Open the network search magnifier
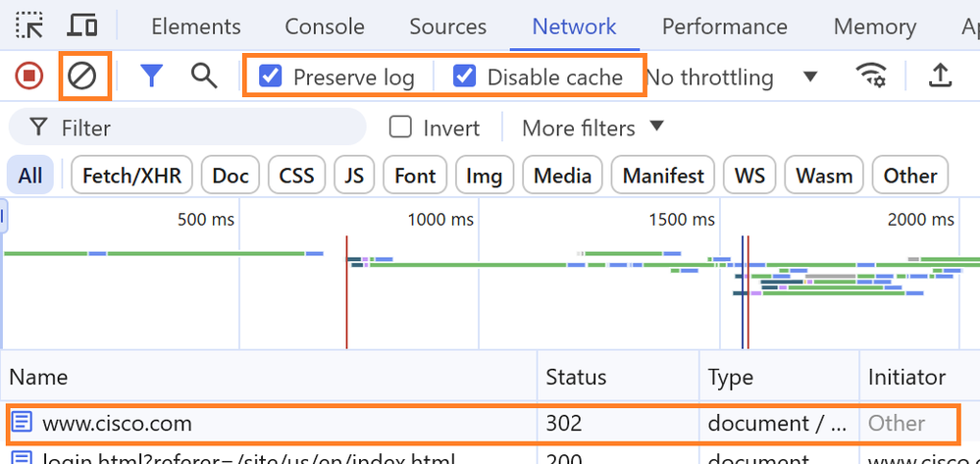The height and width of the screenshot is (464, 980). pos(204,77)
